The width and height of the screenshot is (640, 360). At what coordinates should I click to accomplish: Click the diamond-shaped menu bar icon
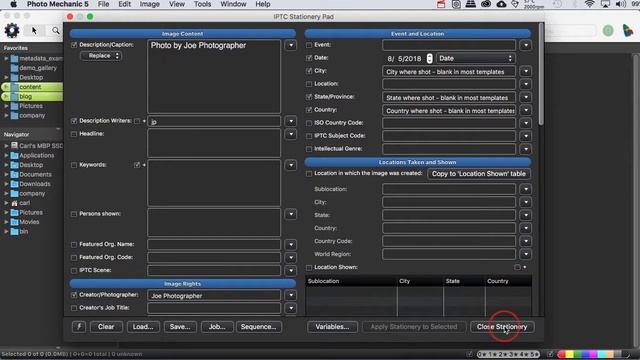515,4
